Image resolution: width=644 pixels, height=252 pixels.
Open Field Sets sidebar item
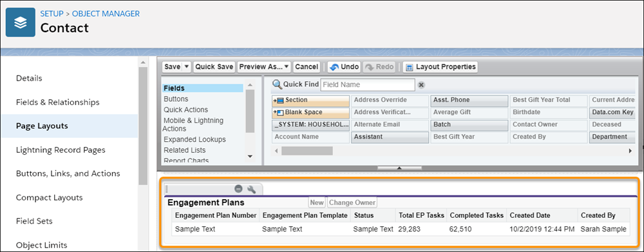[x=34, y=221]
